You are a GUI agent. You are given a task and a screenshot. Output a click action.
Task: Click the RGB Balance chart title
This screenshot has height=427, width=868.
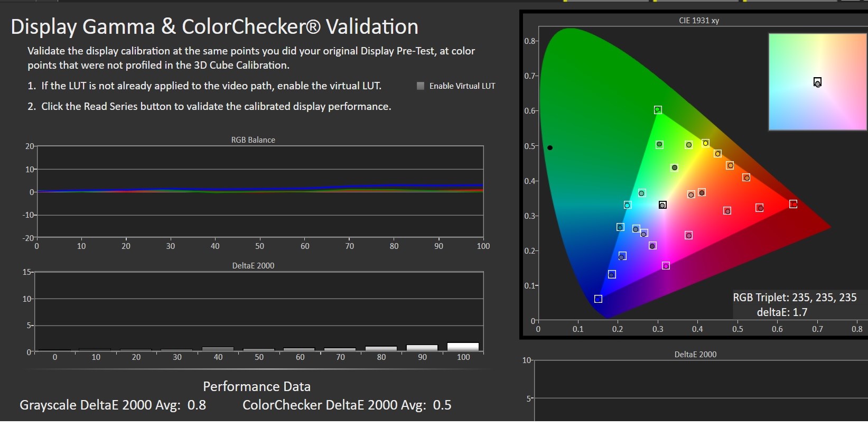click(x=253, y=140)
